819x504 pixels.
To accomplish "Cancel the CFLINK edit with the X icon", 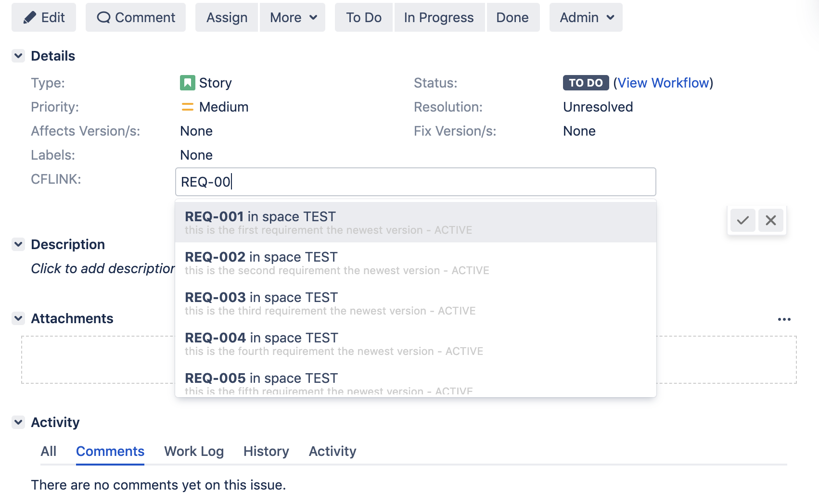I will click(x=770, y=220).
